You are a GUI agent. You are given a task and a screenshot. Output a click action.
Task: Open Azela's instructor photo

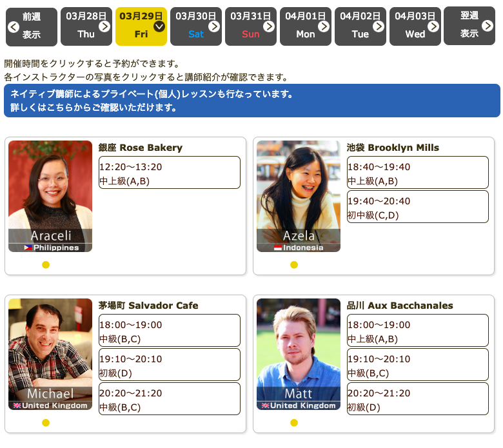(x=298, y=196)
